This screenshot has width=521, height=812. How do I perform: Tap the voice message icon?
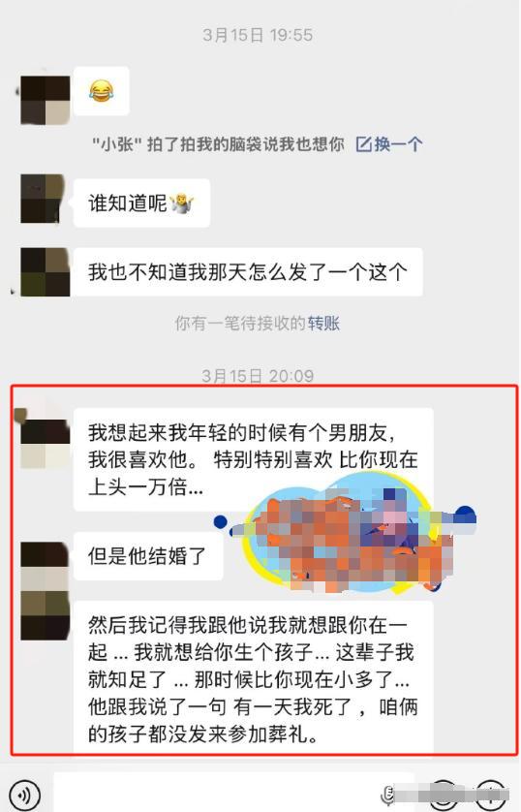pos(24,795)
